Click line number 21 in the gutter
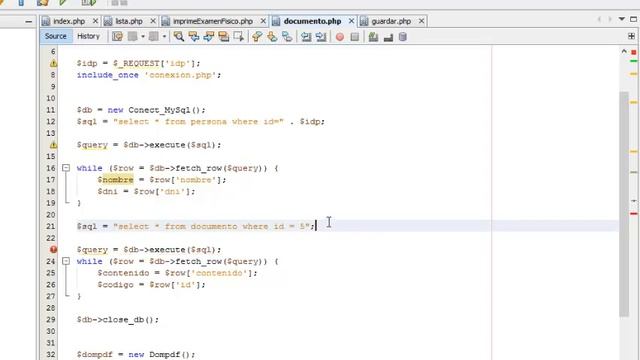Viewport: 640px width, 360px height. (x=50, y=226)
